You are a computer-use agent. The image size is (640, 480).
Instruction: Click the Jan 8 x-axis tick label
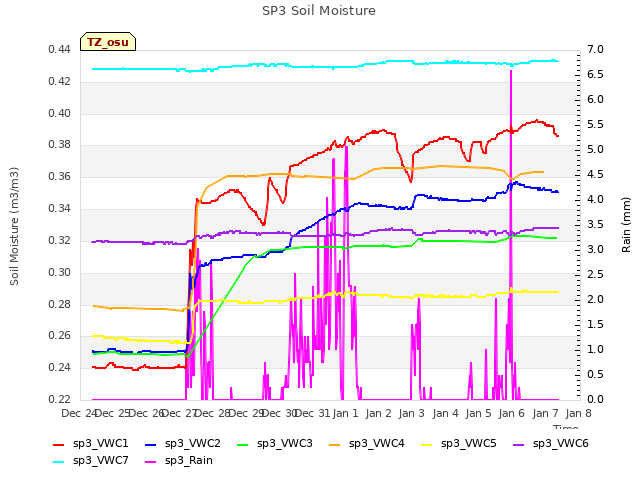(578, 413)
